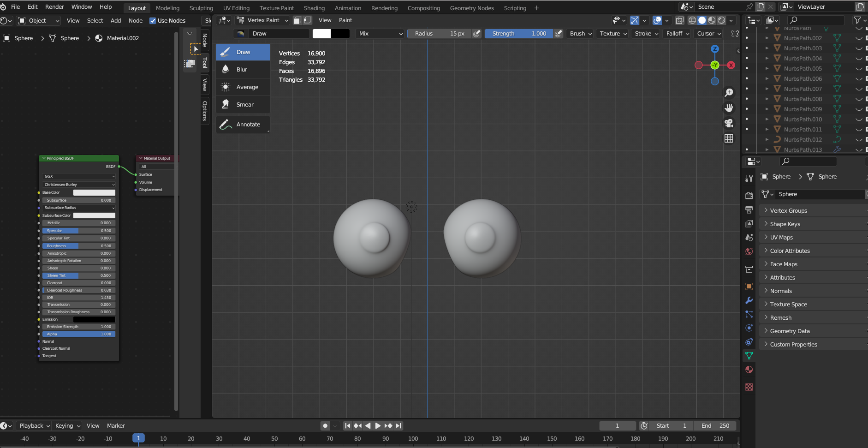868x448 pixels.
Task: Toggle the Use Nodes checkbox
Action: coord(153,21)
